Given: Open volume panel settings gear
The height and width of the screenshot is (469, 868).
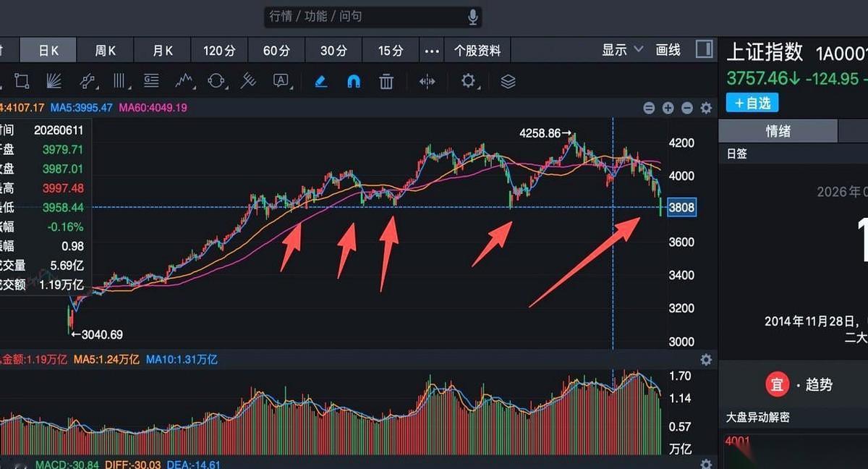Looking at the screenshot, I should coord(706,359).
